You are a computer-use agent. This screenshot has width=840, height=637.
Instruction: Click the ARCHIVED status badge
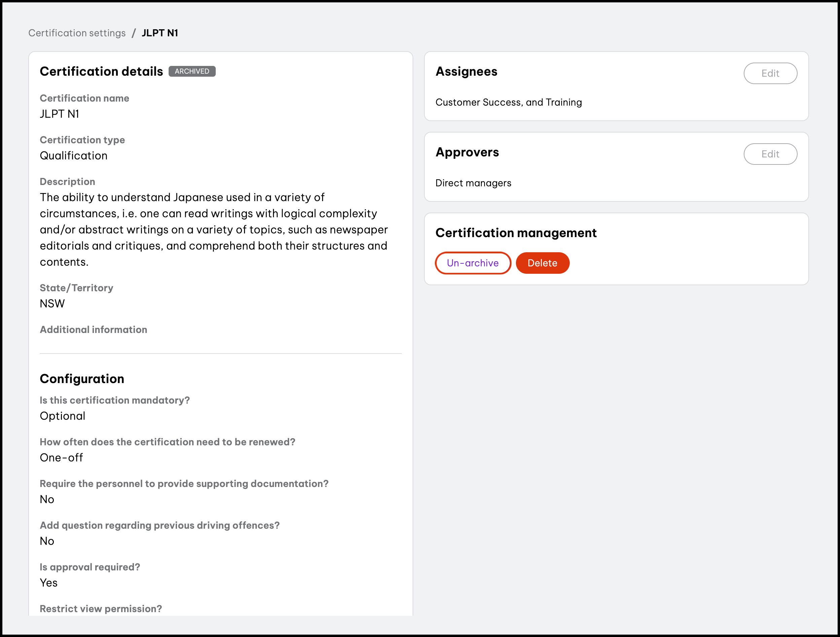point(192,71)
